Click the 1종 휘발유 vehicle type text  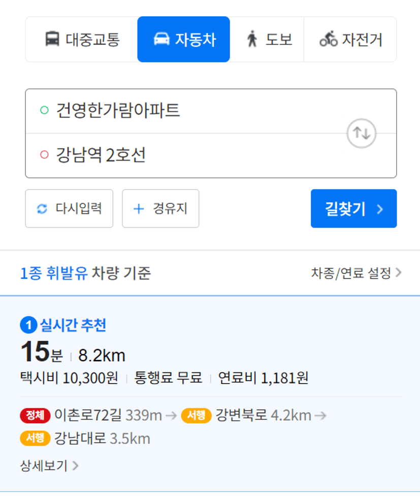click(54, 273)
